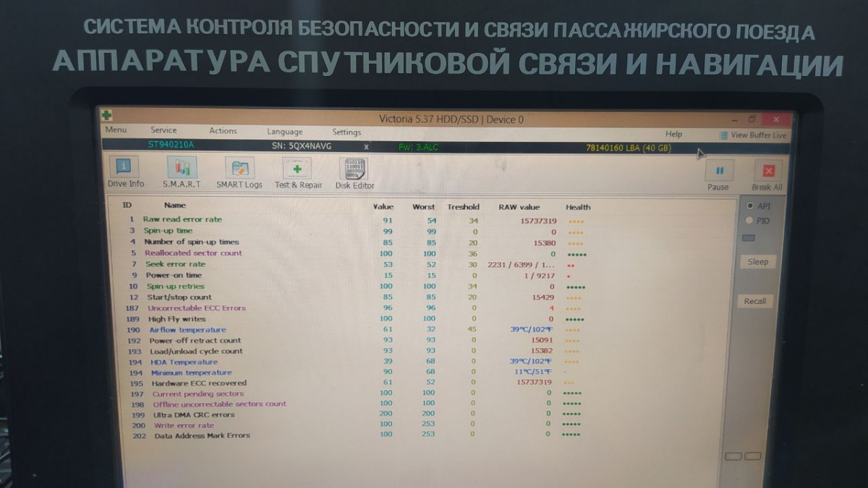
Task: Select Hardware ECC recovered row
Action: 354,383
